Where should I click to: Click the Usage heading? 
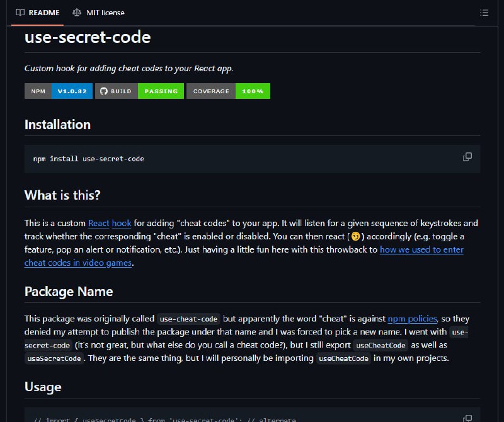(x=43, y=387)
